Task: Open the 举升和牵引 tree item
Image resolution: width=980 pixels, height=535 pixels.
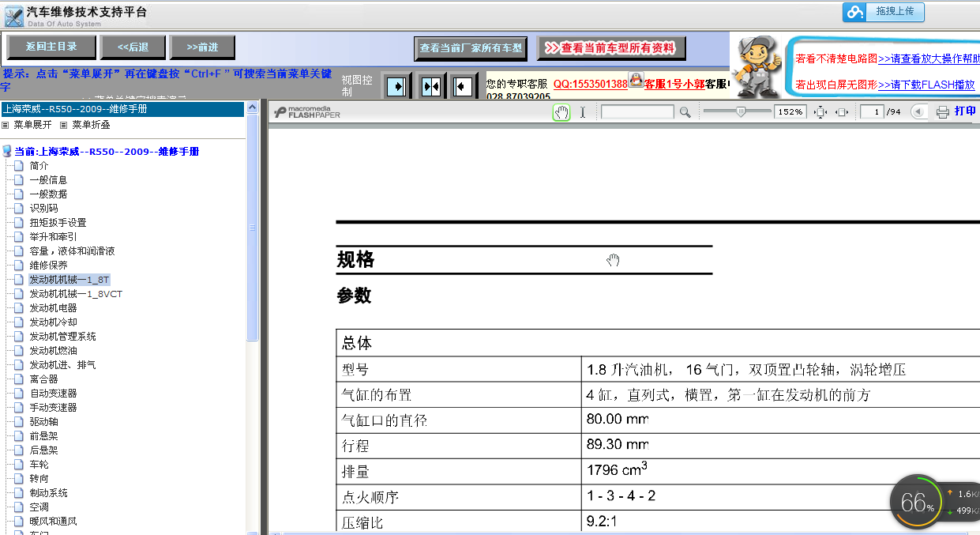Action: click(53, 237)
